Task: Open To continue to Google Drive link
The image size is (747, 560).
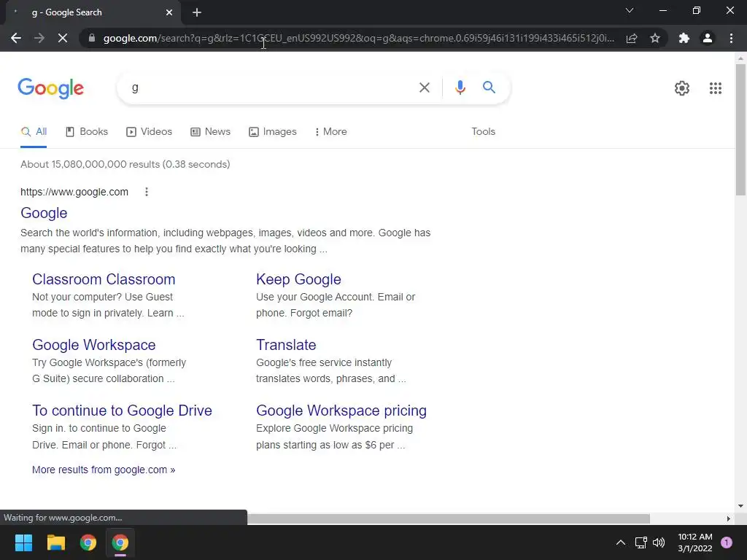Action: [x=122, y=411]
